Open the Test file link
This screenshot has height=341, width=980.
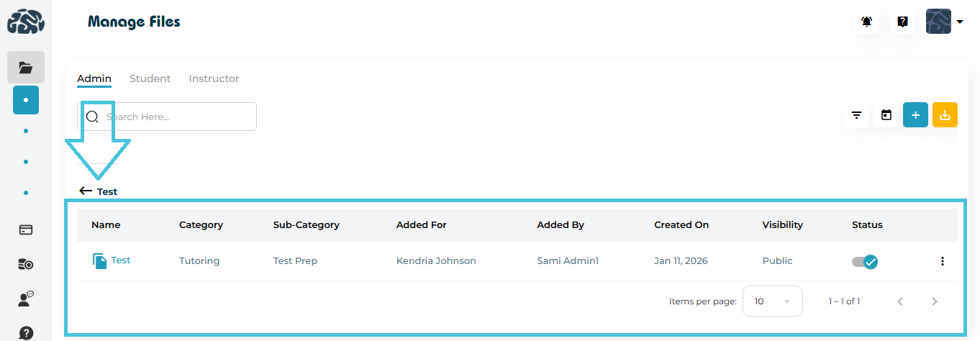pyautogui.click(x=120, y=260)
